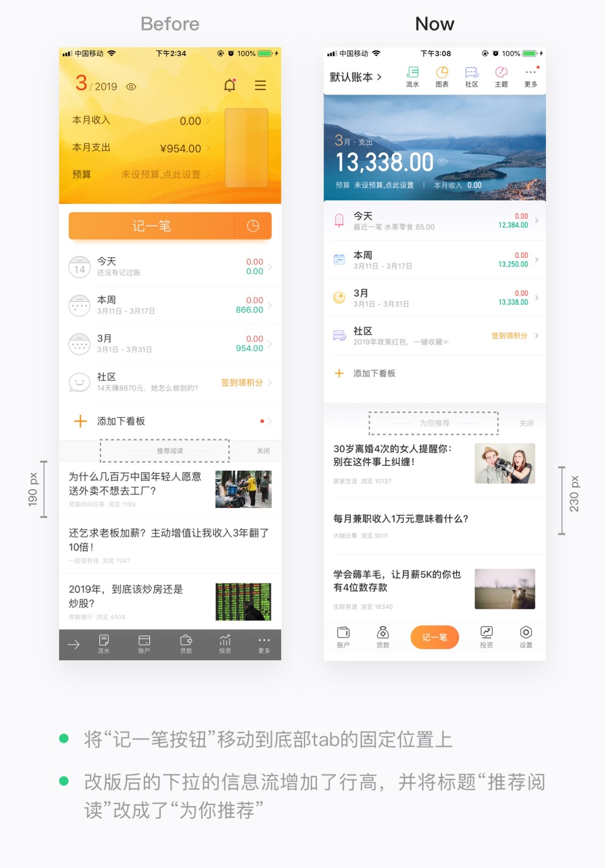Screen dimensions: 605x868
Task: Open the boxing couple article thumbnail
Action: coord(505,463)
